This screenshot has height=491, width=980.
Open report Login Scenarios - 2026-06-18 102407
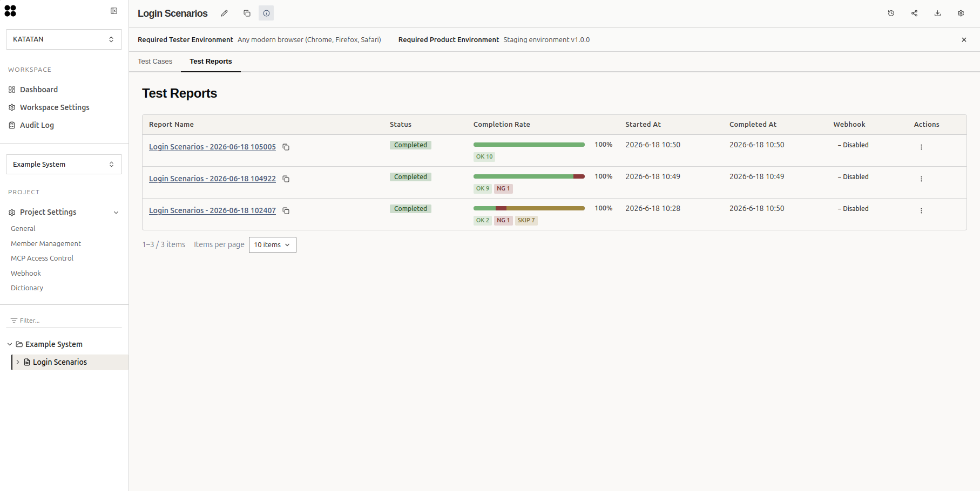(212, 210)
